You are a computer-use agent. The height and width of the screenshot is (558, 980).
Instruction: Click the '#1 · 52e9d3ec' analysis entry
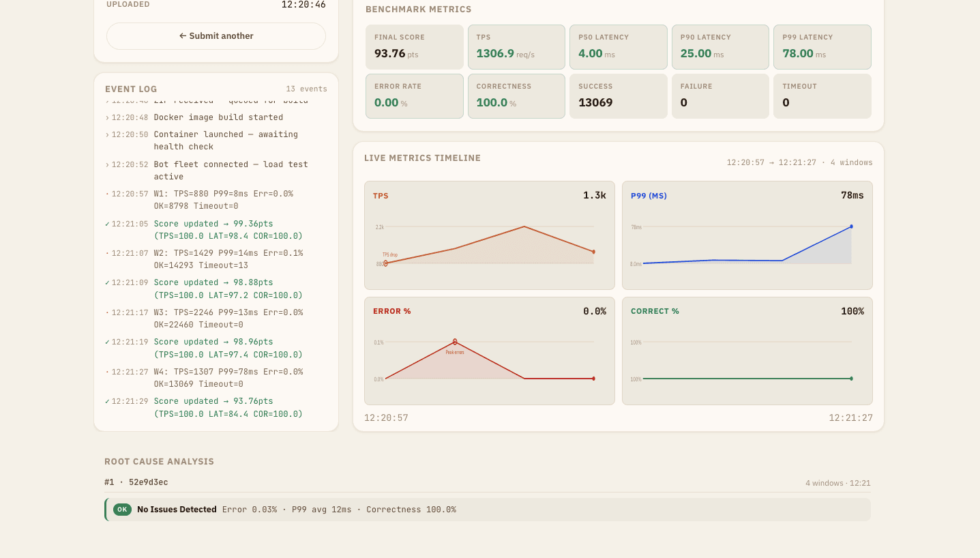(x=136, y=482)
